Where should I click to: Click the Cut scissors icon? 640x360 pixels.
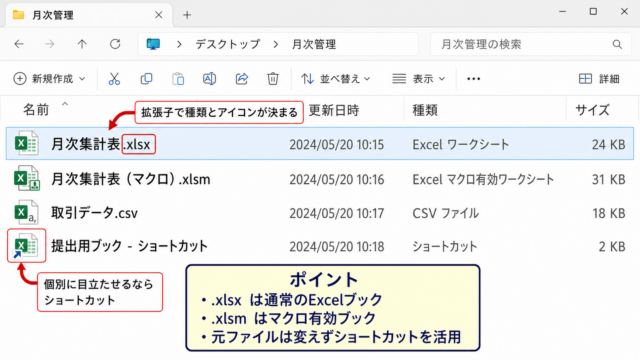[x=114, y=78]
